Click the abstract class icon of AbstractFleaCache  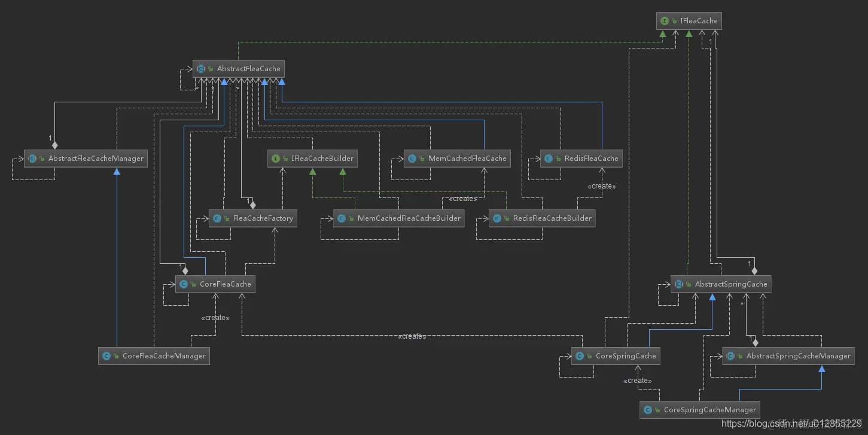(x=201, y=69)
